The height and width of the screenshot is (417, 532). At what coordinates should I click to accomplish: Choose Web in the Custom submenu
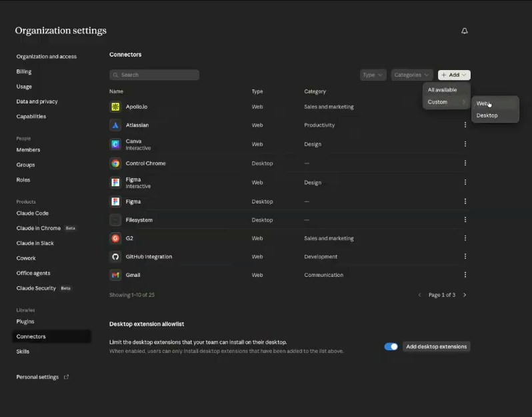pos(495,103)
